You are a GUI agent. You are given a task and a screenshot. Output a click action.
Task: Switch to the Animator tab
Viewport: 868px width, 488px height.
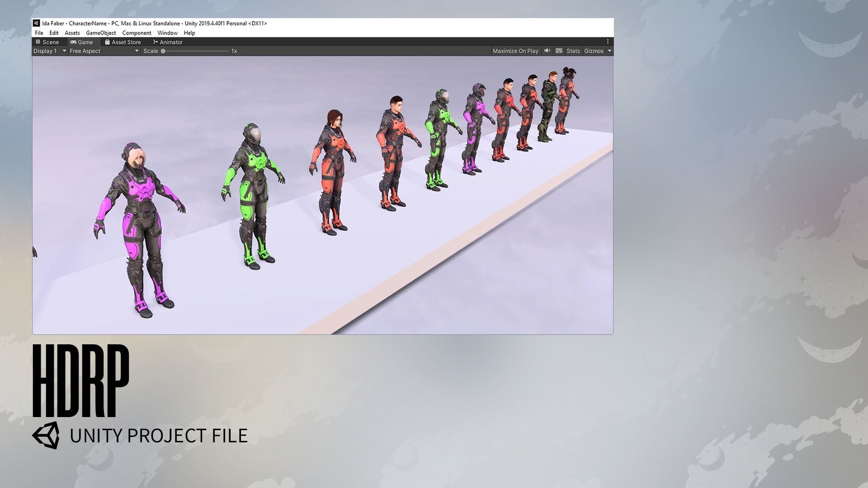pos(167,42)
